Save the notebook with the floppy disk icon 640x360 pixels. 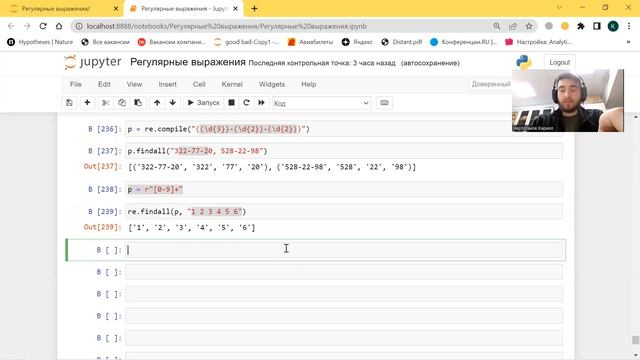[69, 103]
